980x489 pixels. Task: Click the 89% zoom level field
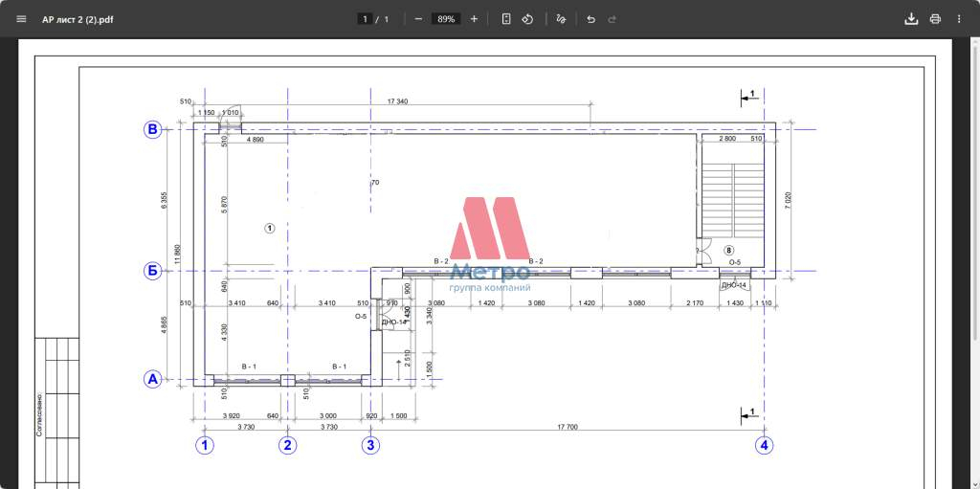tap(445, 19)
